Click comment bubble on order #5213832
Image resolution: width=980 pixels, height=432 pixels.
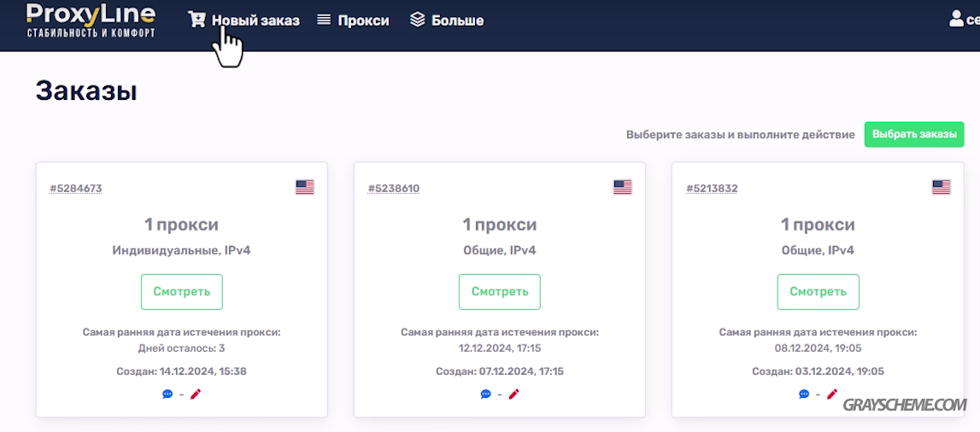click(x=804, y=394)
